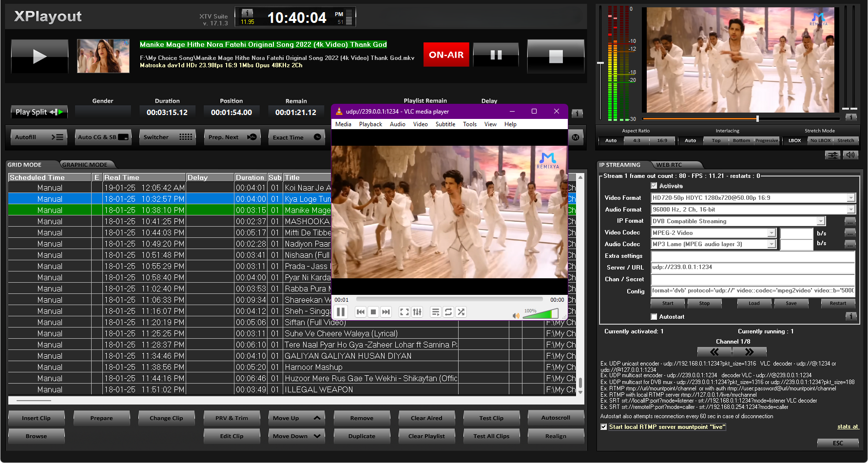Toggle the preview speaker audio icon
Image resolution: width=868 pixels, height=463 pixels.
[850, 155]
